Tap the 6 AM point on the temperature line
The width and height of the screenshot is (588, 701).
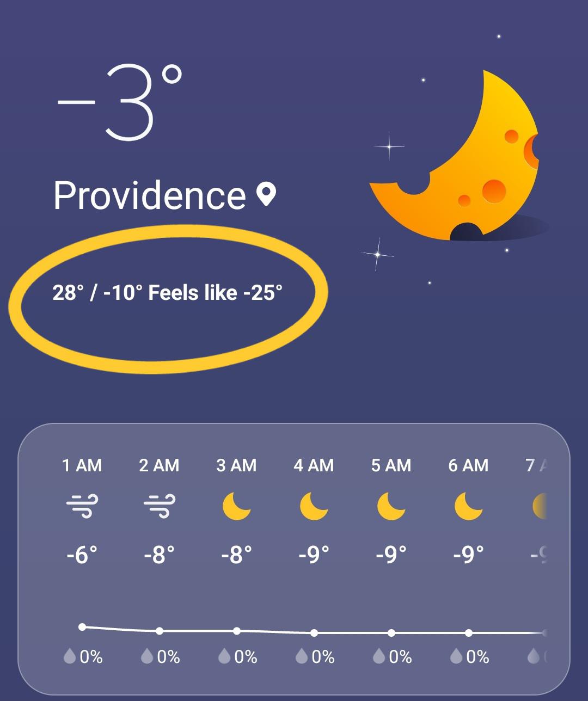pyautogui.click(x=469, y=633)
